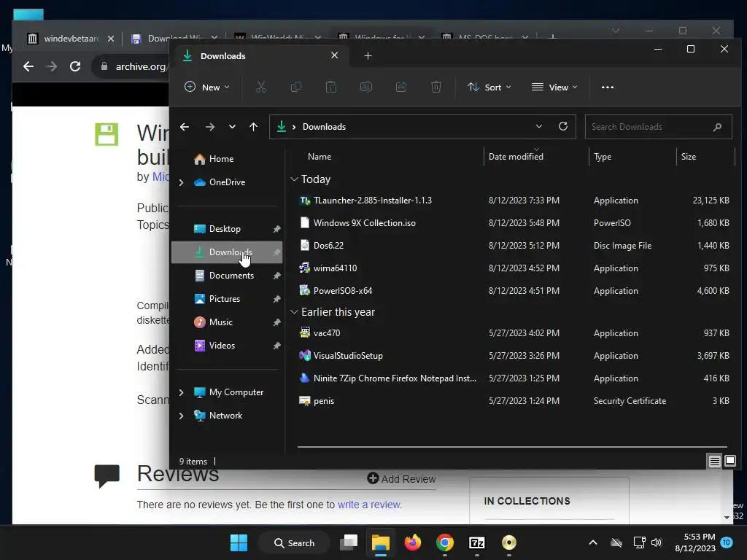Open Task View on taskbar
747x560 pixels.
[x=349, y=542]
